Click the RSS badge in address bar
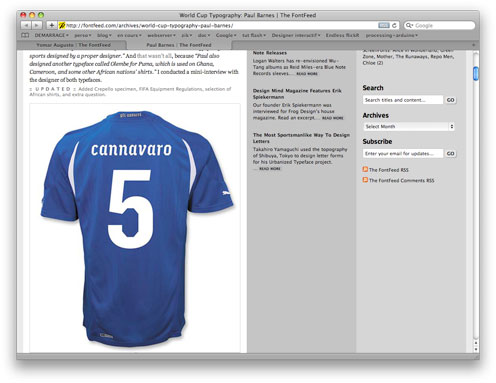Screen dimensions: 496x383 384,25
